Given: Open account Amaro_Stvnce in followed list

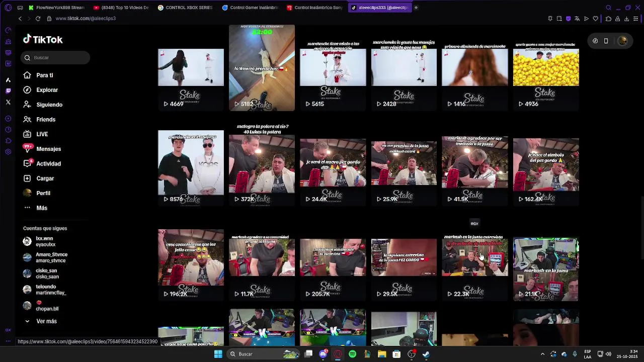Looking at the screenshot, I should 45,257.
